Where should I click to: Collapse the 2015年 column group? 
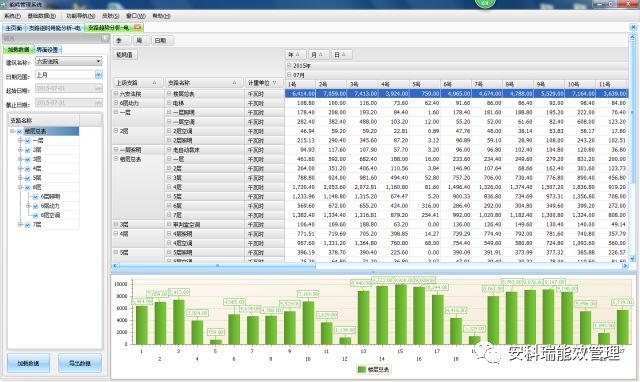(x=289, y=66)
